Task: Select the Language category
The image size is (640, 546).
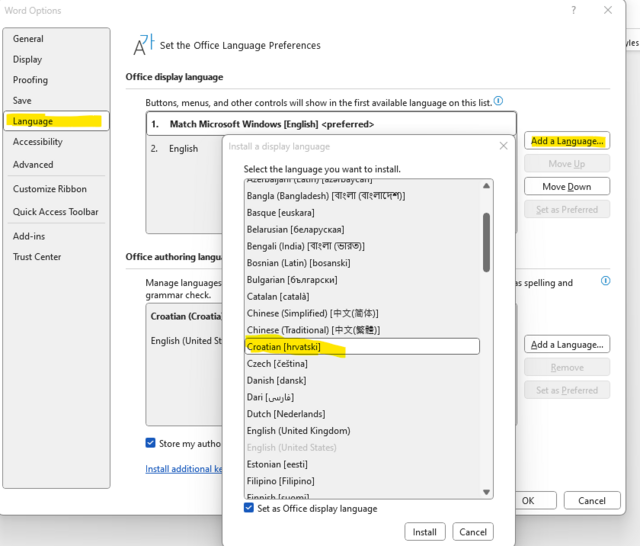Action: [57, 121]
